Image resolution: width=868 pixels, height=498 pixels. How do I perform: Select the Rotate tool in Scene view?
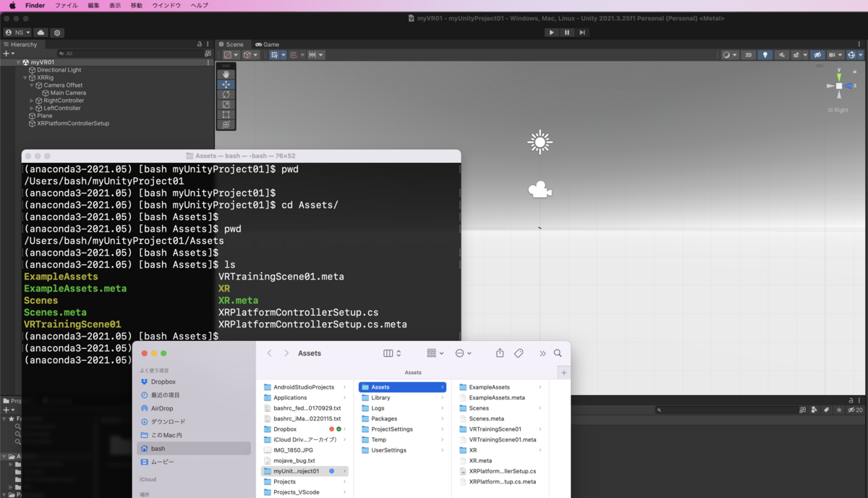(x=226, y=95)
